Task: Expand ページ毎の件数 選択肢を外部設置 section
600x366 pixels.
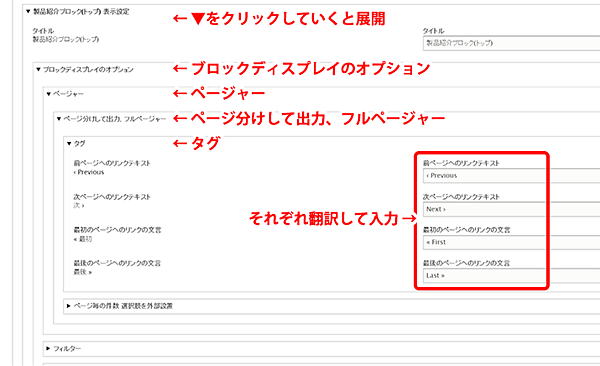Action: tap(120, 306)
